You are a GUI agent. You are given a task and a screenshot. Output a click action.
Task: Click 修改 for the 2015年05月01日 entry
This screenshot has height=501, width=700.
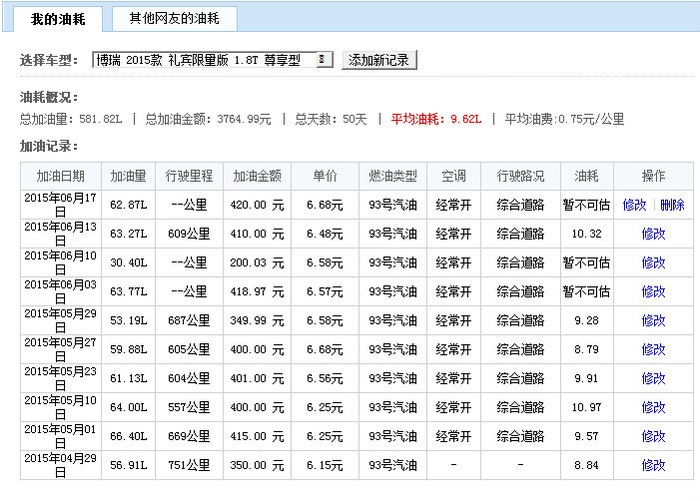point(653,437)
